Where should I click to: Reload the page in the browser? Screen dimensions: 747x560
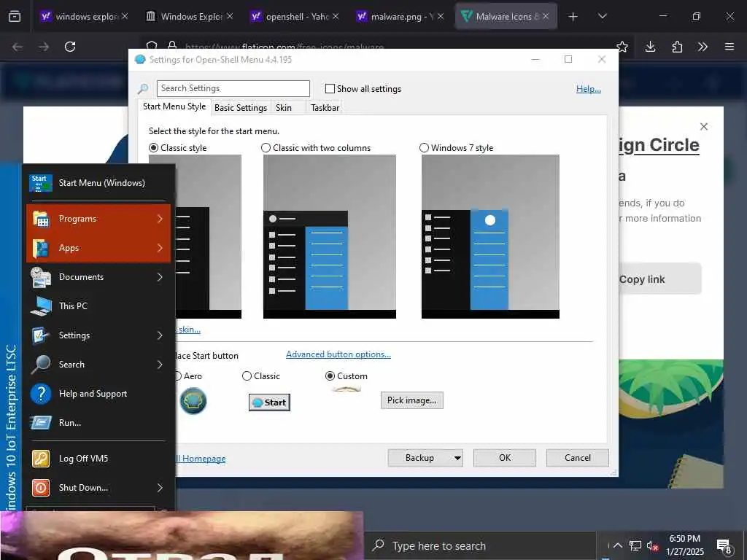pyautogui.click(x=70, y=47)
